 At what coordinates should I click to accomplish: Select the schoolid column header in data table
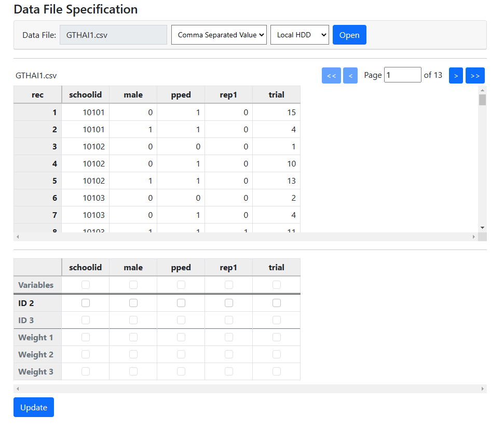[x=86, y=94]
